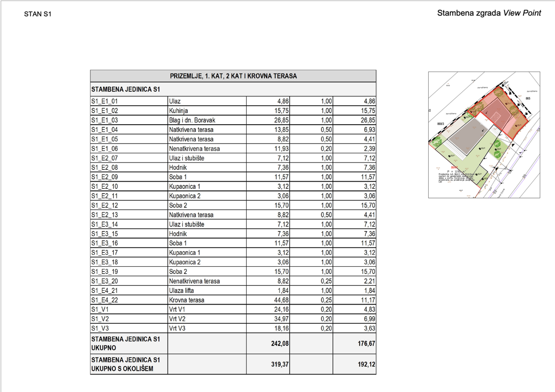Click table header 'PRIZEMLJE, 1. KAT, 2 KAT I KROVNA TERASA'

click(233, 76)
